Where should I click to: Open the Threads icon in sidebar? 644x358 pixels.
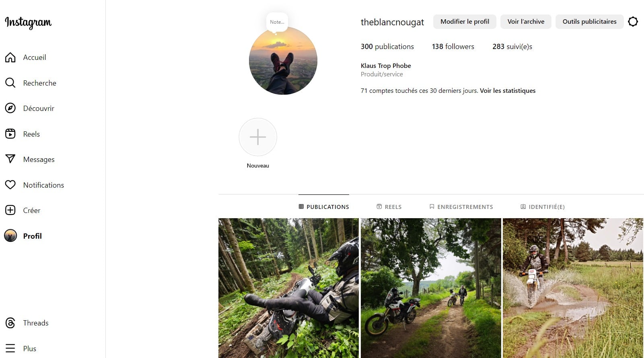(x=10, y=323)
